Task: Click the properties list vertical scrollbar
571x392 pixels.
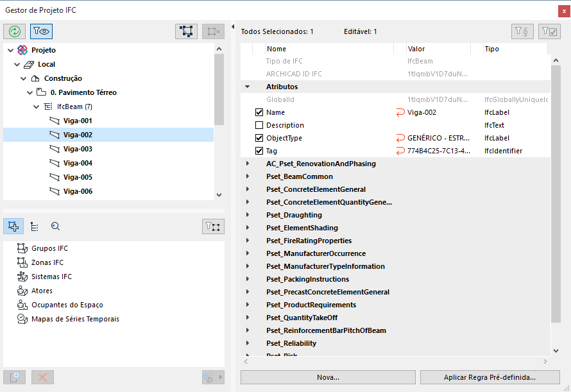Action: (x=556, y=192)
